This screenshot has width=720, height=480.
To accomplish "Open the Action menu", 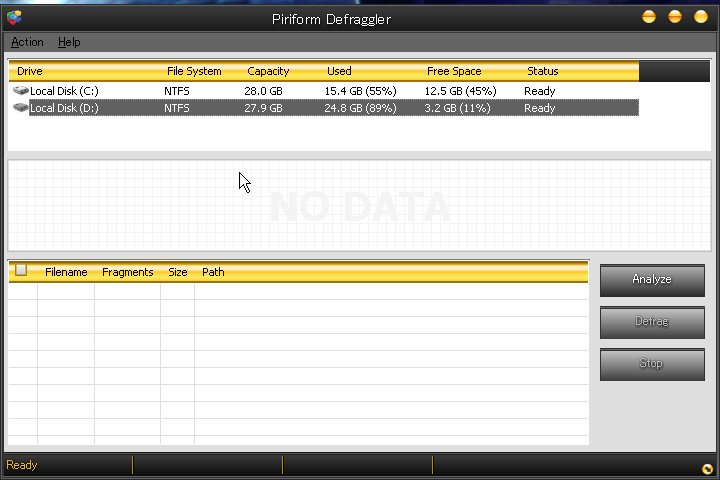I will click(27, 42).
